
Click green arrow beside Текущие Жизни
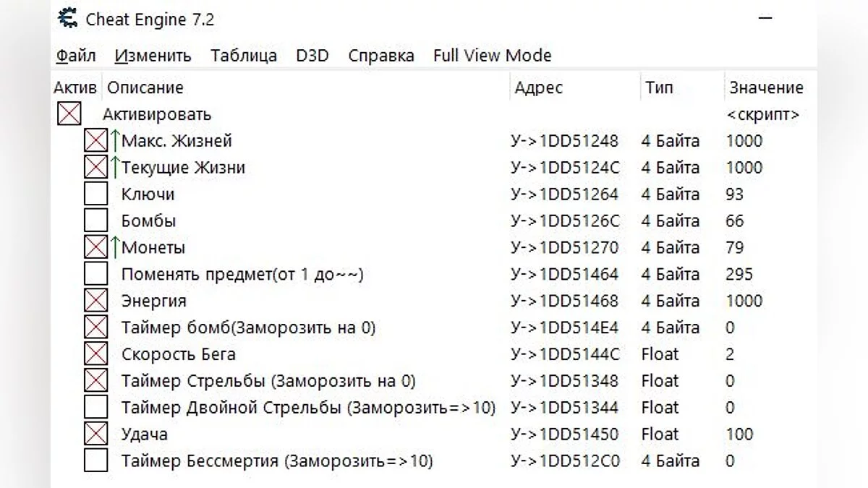tap(114, 167)
